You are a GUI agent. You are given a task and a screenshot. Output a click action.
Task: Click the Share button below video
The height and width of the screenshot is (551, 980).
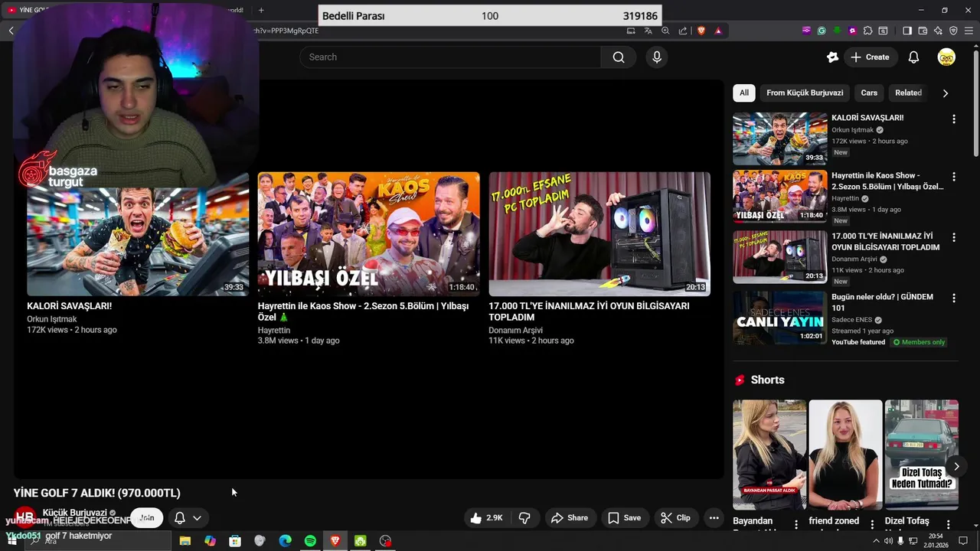(570, 518)
